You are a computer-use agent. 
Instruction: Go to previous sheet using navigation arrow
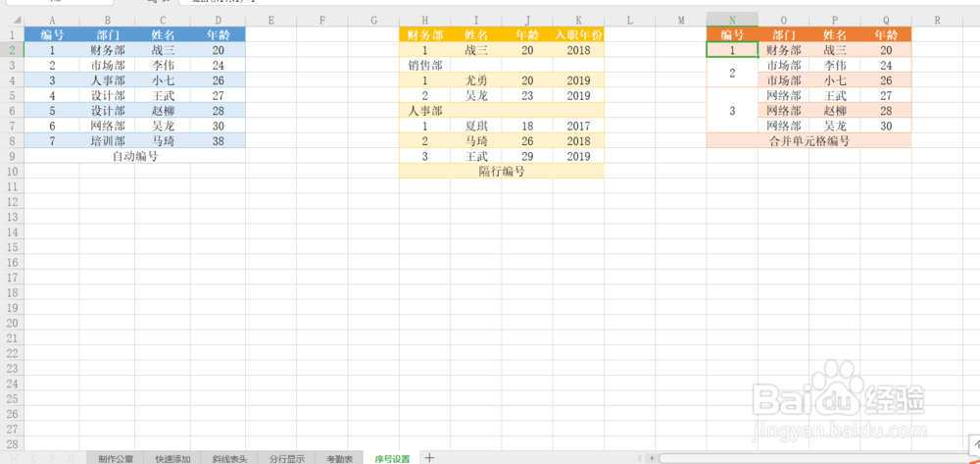tap(33, 458)
